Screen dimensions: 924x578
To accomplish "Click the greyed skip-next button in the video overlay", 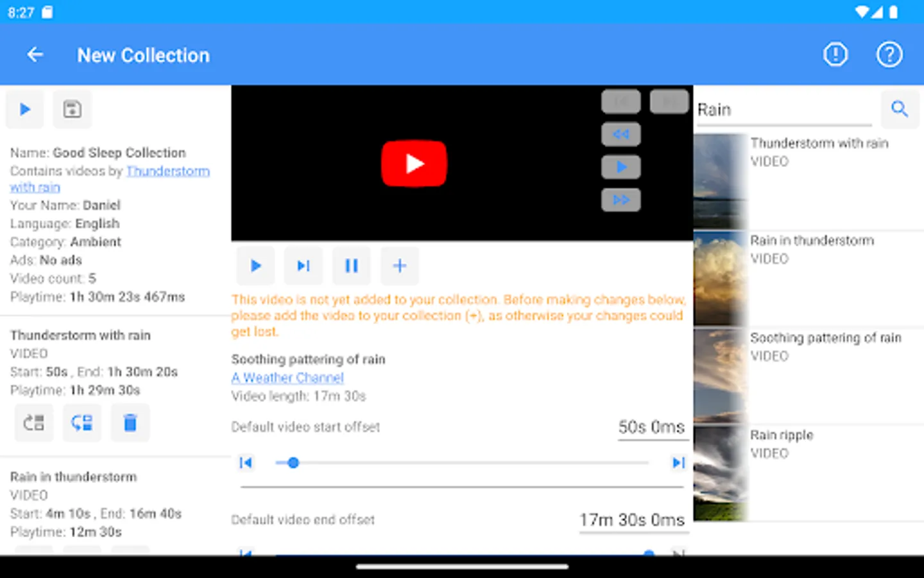I will 669,101.
